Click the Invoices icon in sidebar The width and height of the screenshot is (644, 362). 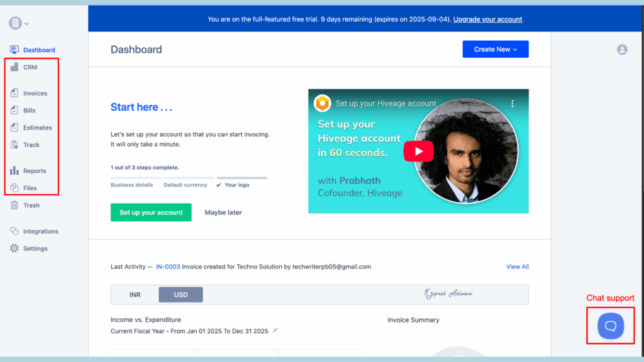click(x=14, y=93)
